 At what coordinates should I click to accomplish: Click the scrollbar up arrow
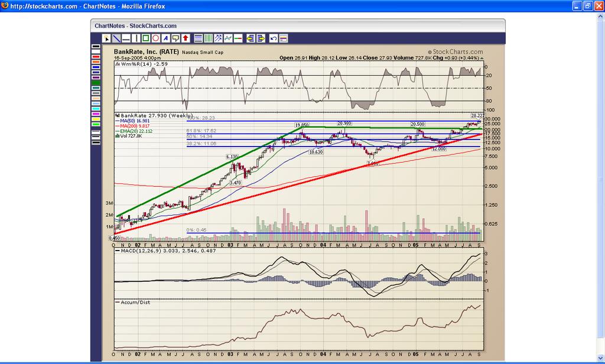600,17
